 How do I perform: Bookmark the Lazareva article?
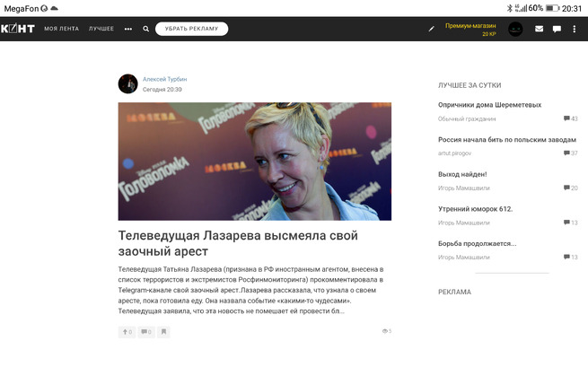[163, 332]
